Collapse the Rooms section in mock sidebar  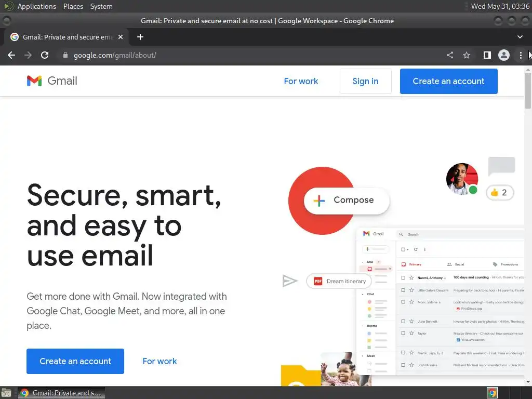363,326
